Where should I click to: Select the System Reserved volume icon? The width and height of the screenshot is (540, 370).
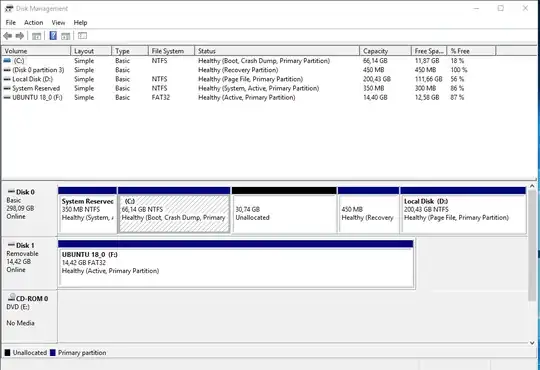[7, 88]
